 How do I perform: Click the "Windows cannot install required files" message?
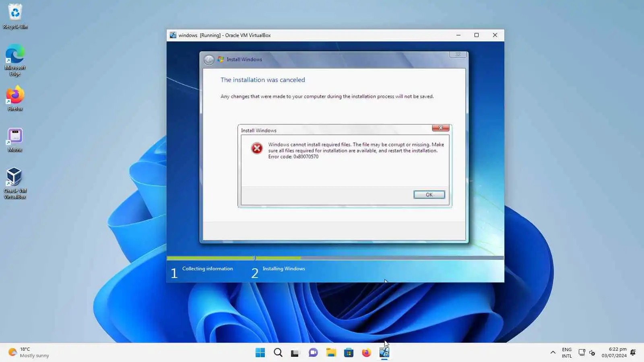(x=356, y=148)
